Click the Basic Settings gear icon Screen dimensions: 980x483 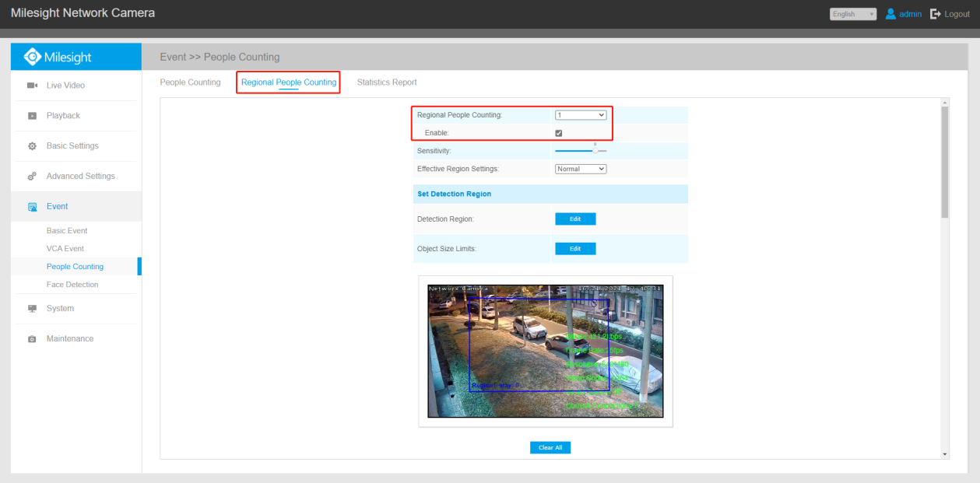(x=32, y=146)
